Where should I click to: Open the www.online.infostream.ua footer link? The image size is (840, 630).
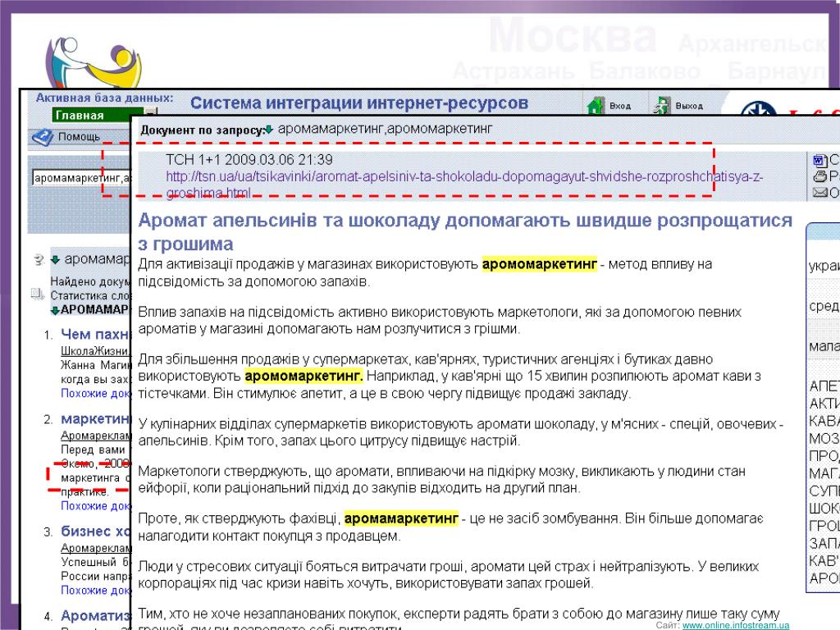click(735, 625)
